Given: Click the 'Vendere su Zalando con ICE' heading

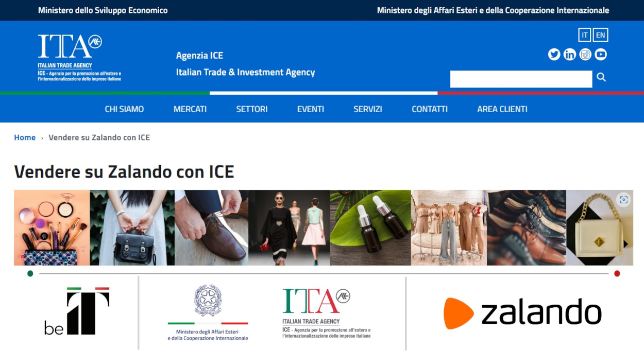Looking at the screenshot, I should (x=124, y=171).
